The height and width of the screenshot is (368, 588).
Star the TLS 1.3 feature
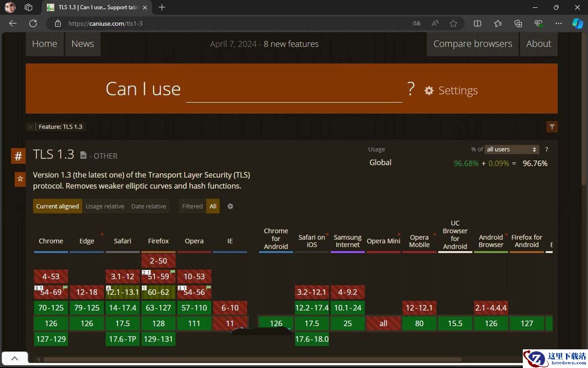(20, 179)
